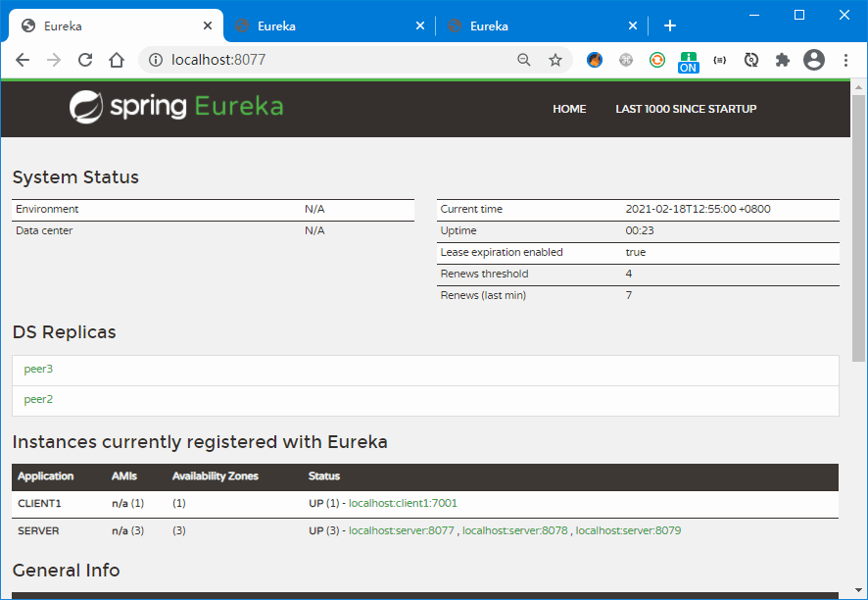
Task: Click the Environment label in System Status
Action: click(x=47, y=209)
